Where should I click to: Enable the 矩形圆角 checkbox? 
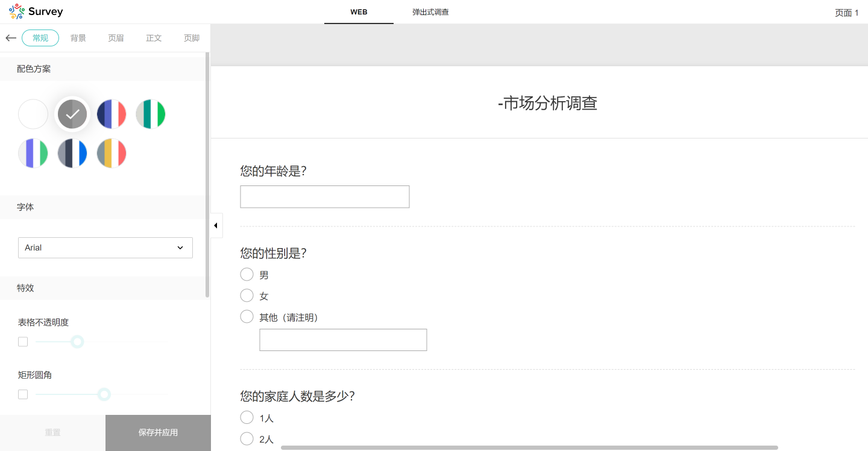coord(23,394)
